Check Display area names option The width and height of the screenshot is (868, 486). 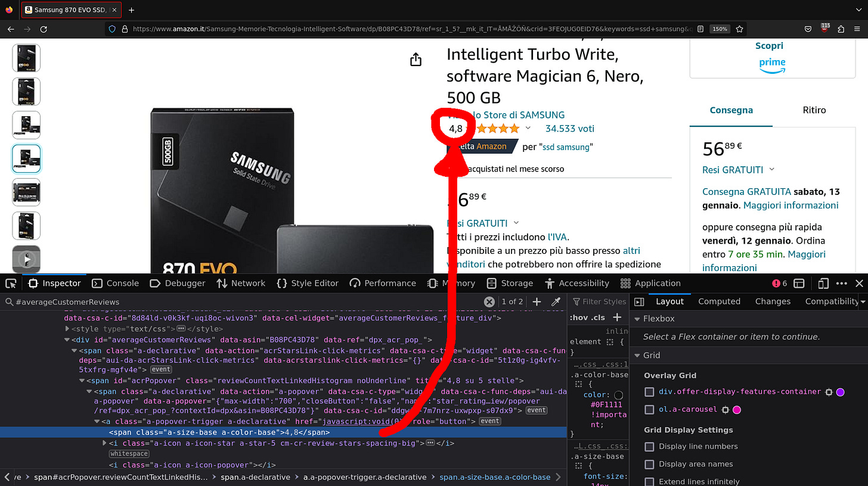(649, 464)
